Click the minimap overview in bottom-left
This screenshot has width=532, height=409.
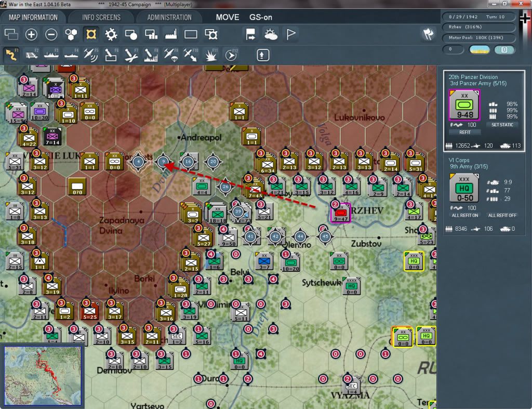43,375
